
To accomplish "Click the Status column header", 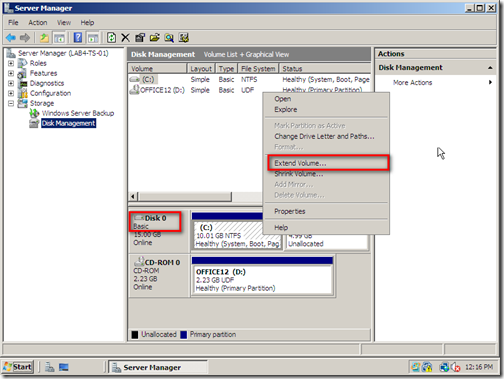I will pyautogui.click(x=325, y=69).
